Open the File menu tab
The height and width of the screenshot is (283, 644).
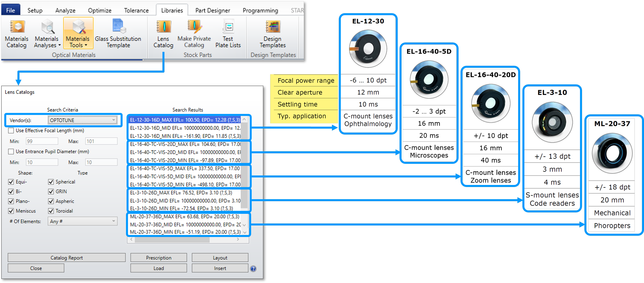(x=11, y=11)
